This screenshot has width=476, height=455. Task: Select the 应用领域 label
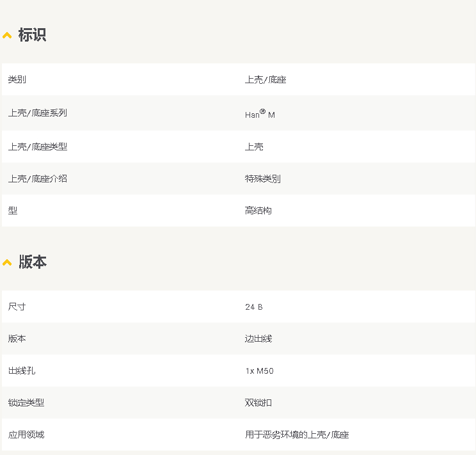[26, 435]
